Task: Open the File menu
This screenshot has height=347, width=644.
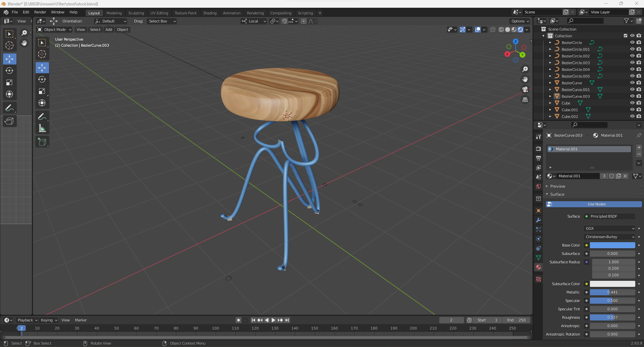Action: pyautogui.click(x=15, y=12)
